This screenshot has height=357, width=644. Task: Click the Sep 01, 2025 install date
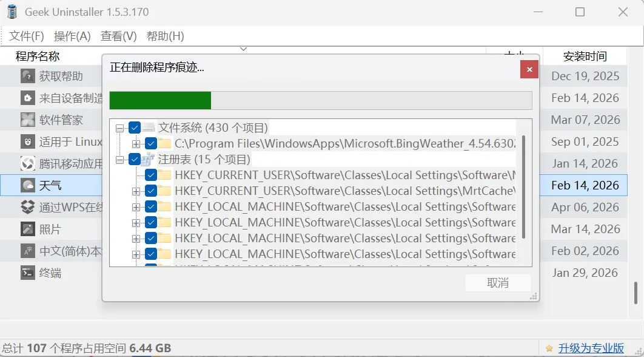point(585,142)
